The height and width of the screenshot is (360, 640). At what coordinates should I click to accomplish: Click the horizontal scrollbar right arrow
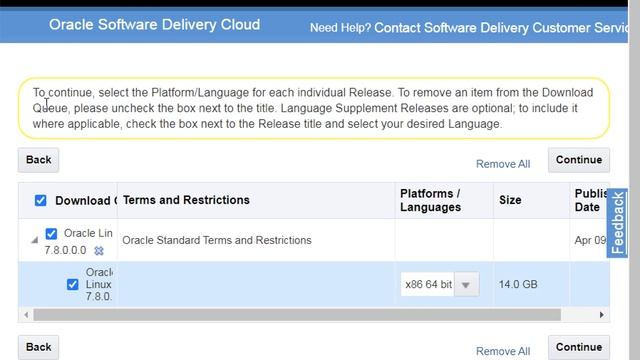click(602, 315)
